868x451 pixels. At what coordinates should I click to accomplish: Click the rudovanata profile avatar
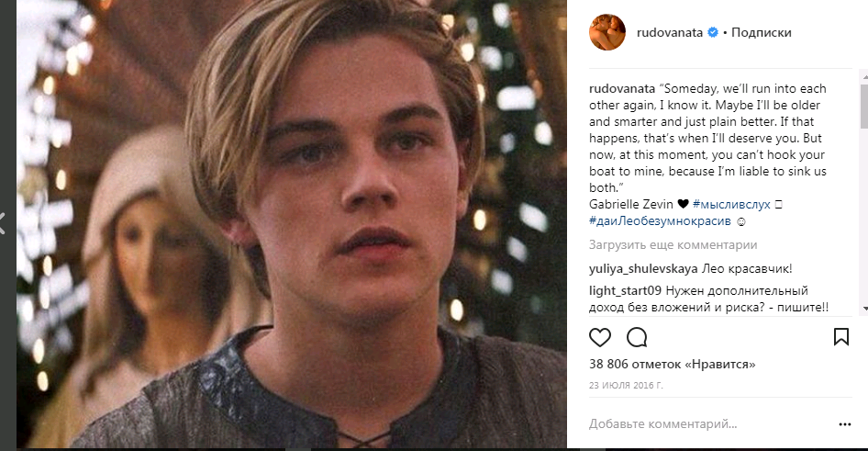point(607,32)
